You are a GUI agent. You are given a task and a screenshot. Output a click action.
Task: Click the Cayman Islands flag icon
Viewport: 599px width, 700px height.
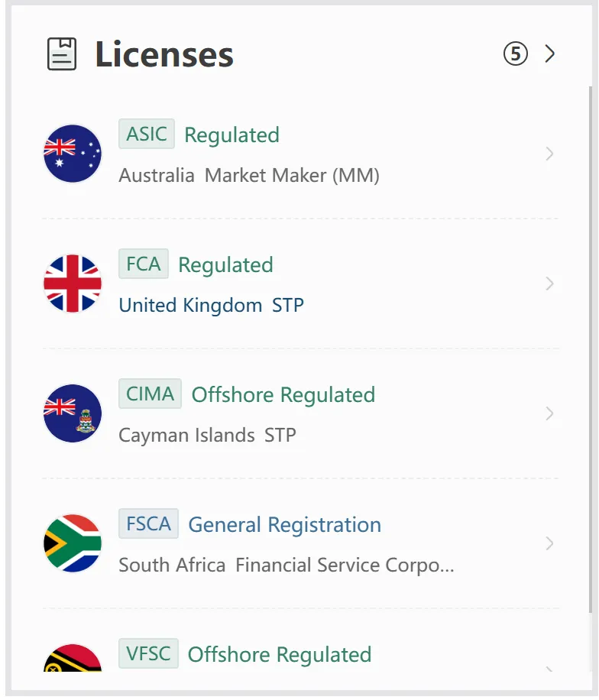tap(73, 413)
